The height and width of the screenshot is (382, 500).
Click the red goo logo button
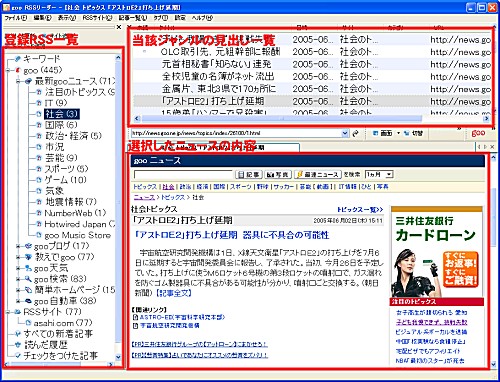click(478, 133)
